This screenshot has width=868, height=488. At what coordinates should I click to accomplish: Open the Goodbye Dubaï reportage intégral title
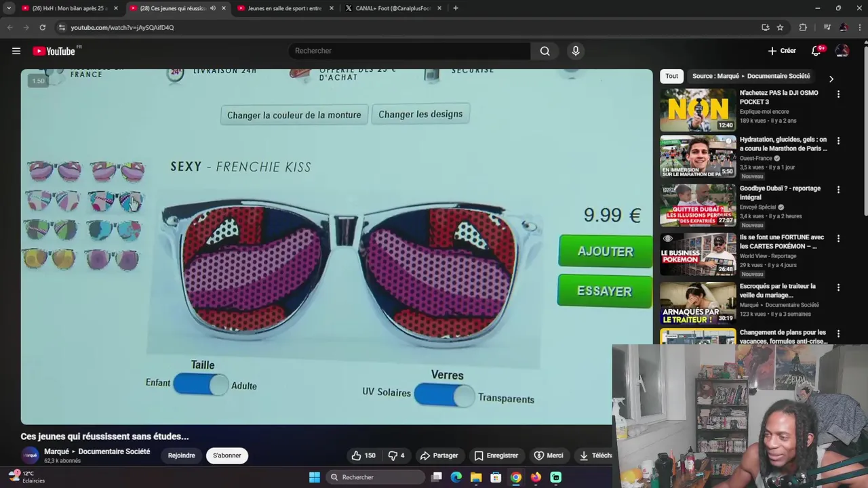pos(780,192)
